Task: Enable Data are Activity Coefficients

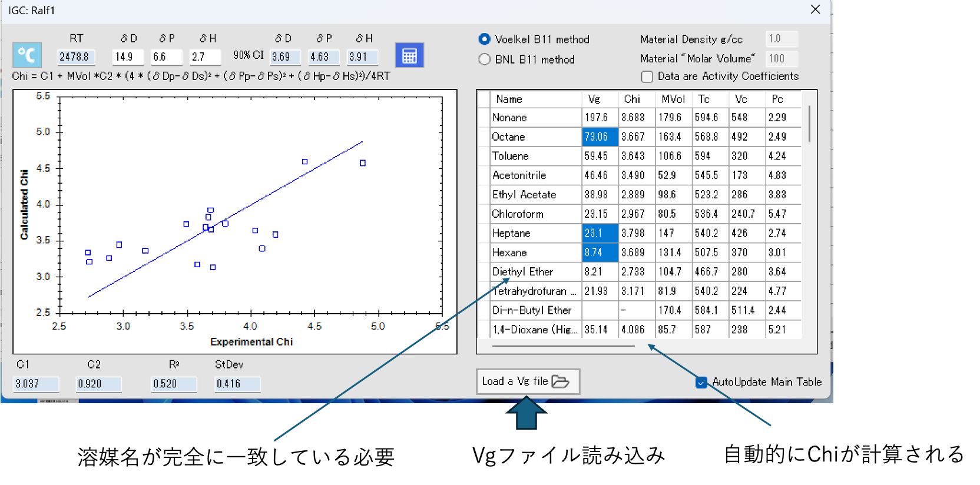Action: point(647,77)
